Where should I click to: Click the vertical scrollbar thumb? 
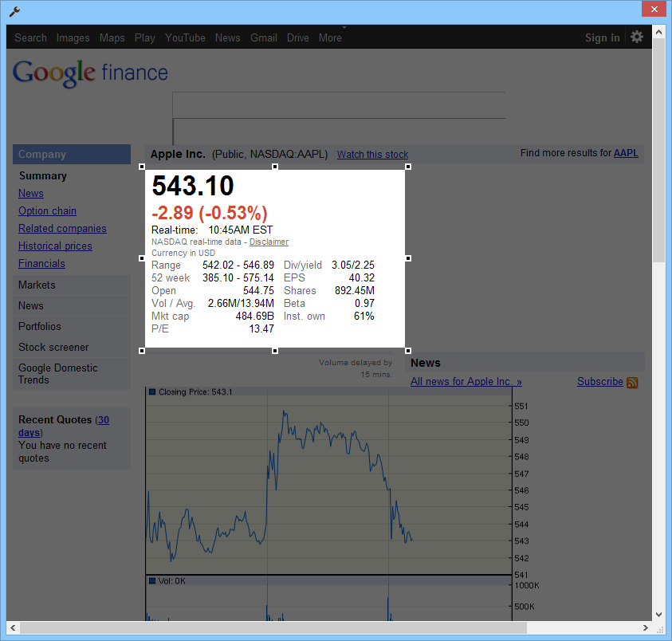(658, 150)
